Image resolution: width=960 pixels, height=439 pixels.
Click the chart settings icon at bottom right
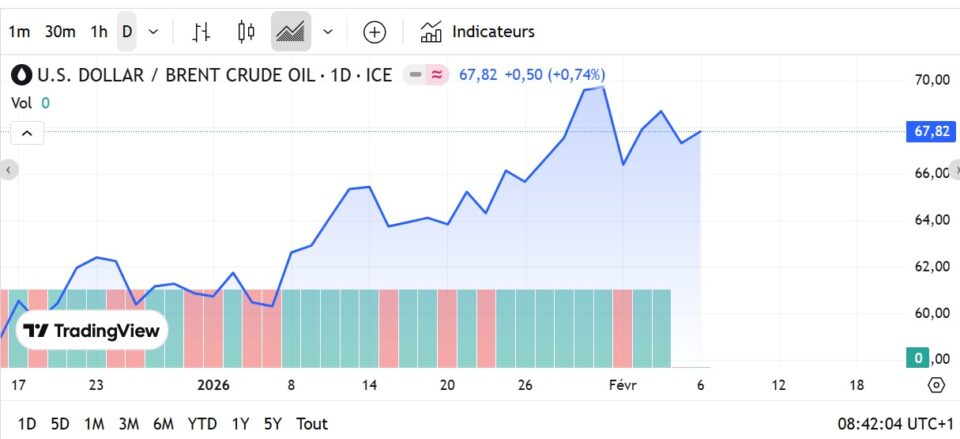click(936, 385)
